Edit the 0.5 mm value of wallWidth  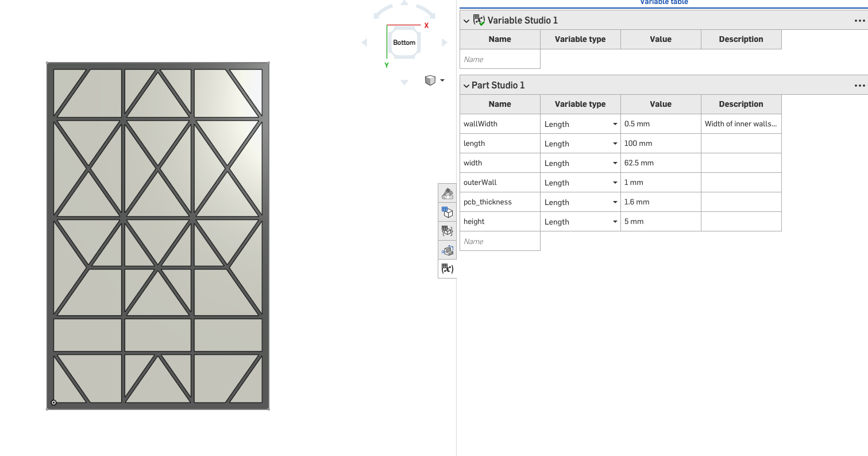click(x=661, y=124)
